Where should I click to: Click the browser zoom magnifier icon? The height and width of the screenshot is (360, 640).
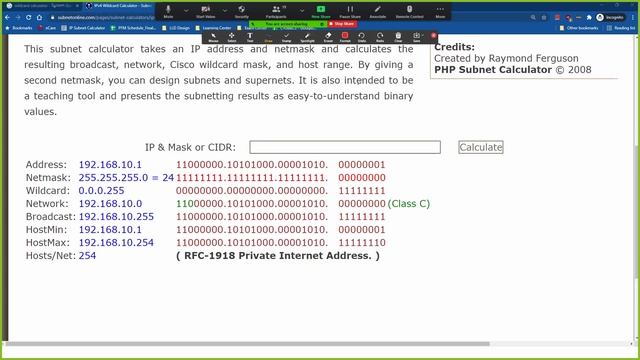[533, 18]
